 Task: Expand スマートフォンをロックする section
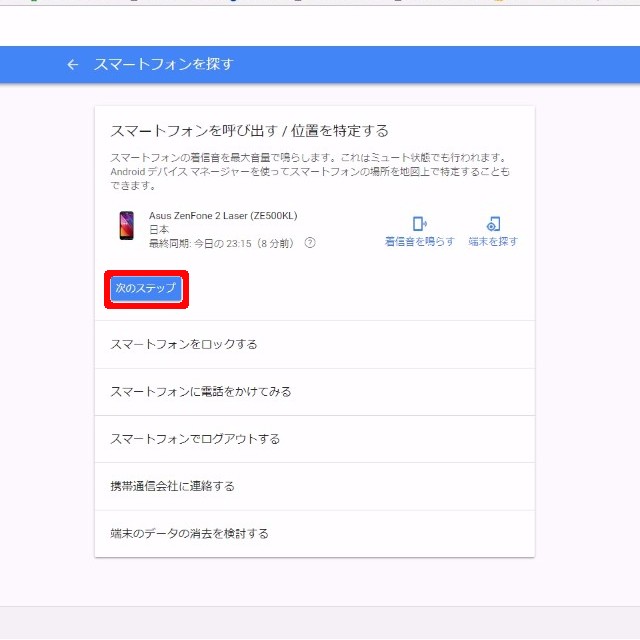[315, 344]
